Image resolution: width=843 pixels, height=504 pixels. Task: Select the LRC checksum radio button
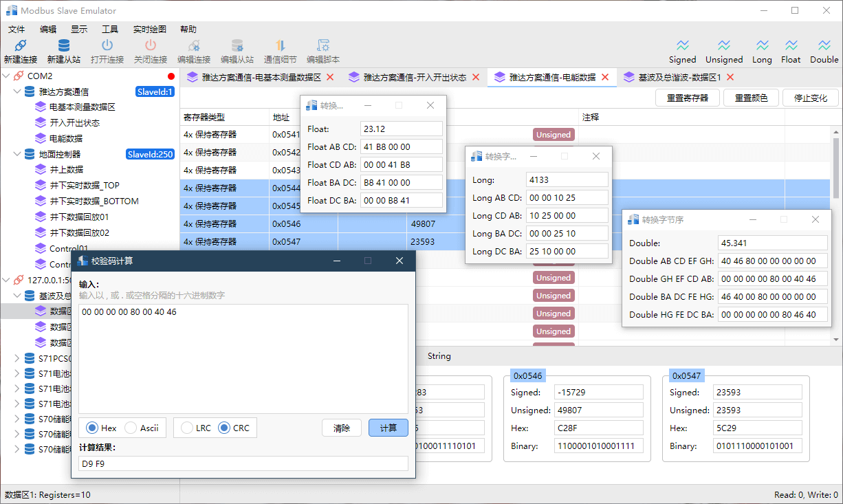click(186, 428)
